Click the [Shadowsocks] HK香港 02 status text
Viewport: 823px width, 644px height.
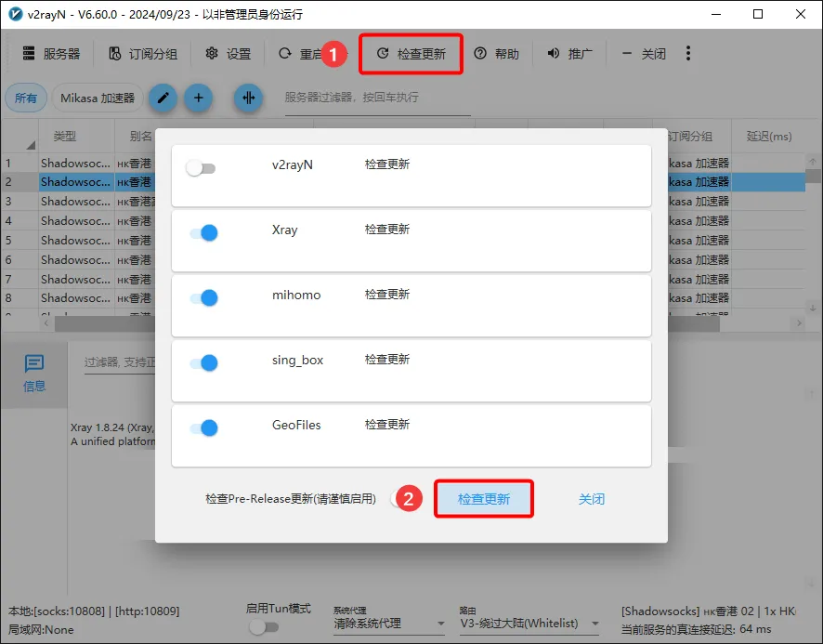709,611
